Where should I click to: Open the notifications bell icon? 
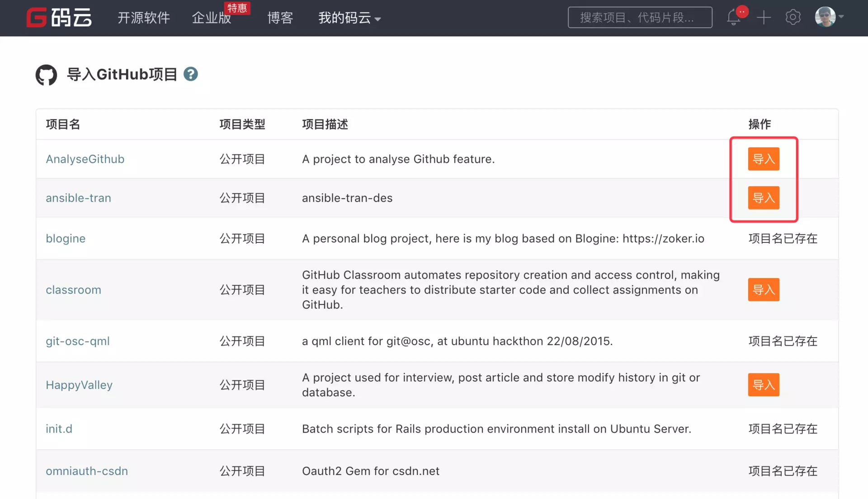(x=734, y=18)
